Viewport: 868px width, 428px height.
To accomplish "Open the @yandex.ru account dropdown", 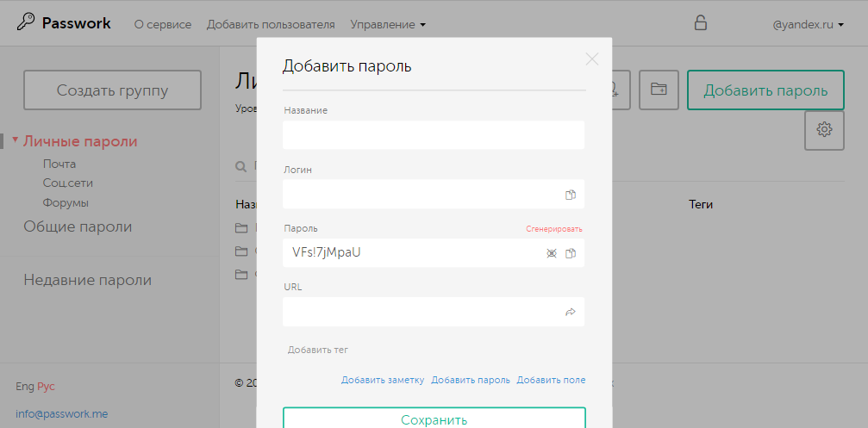I will 809,24.
